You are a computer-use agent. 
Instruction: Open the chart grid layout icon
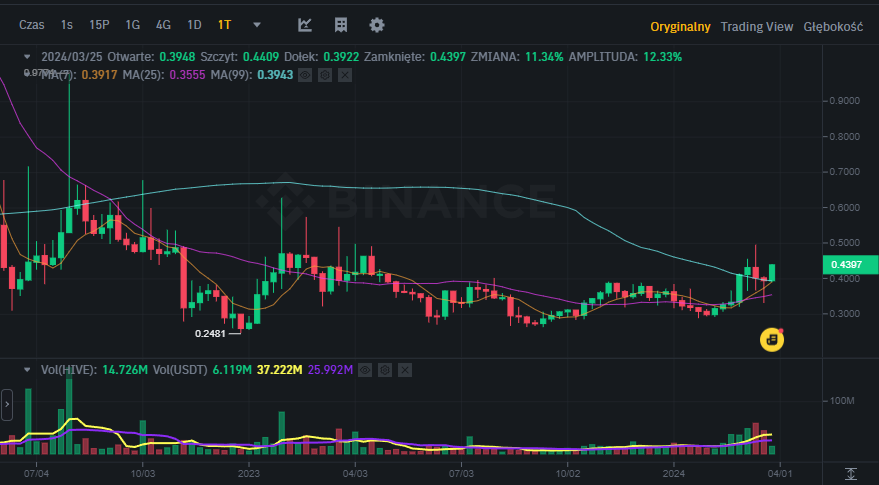(x=341, y=25)
